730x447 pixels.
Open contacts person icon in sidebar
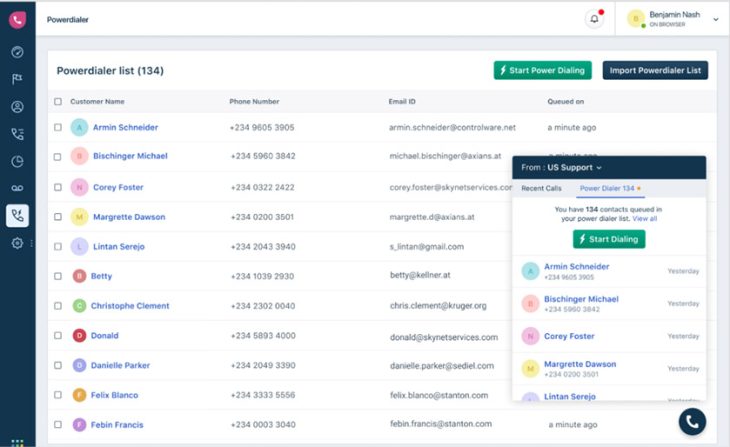pyautogui.click(x=17, y=106)
